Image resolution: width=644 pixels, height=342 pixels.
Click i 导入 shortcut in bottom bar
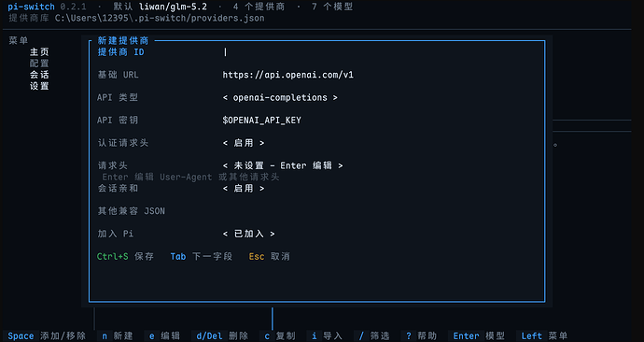(327, 335)
